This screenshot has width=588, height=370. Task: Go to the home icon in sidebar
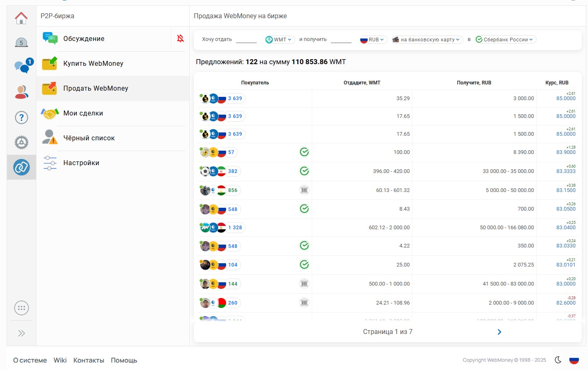(21, 18)
